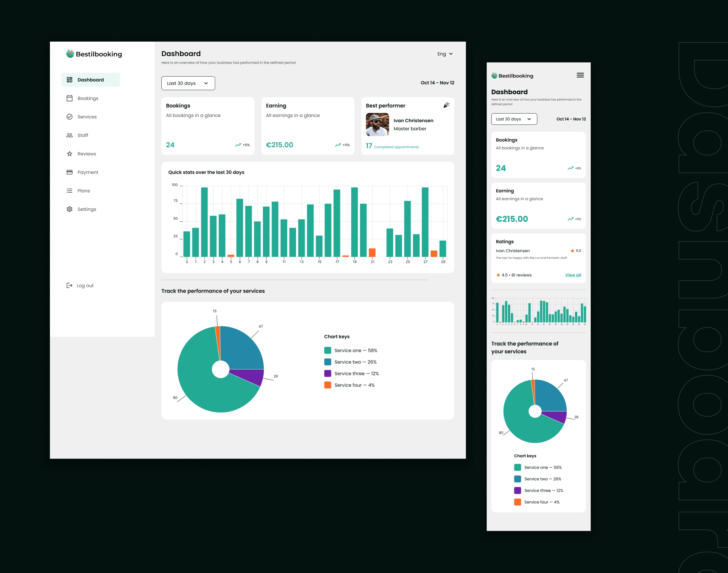Image resolution: width=728 pixels, height=573 pixels.
Task: Select the Dashboard menu item
Action: (x=90, y=80)
